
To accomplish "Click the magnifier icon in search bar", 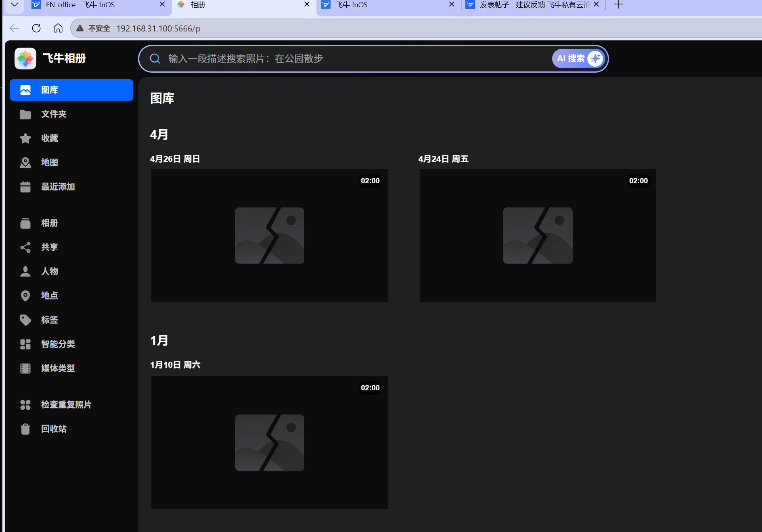I will coord(155,59).
